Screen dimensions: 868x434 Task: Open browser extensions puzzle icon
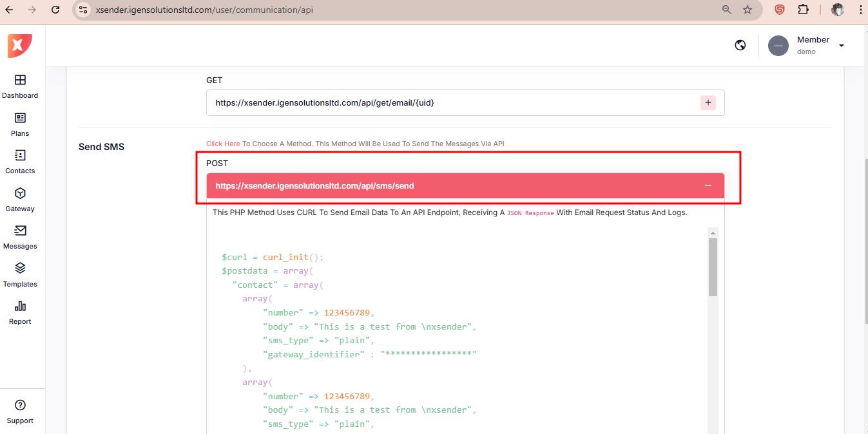[x=803, y=10]
